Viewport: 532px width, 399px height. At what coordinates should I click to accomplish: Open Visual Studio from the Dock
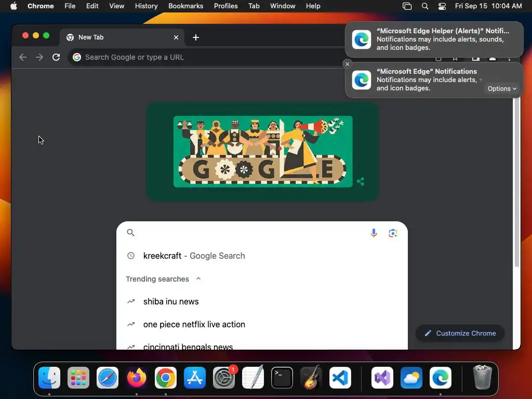382,378
